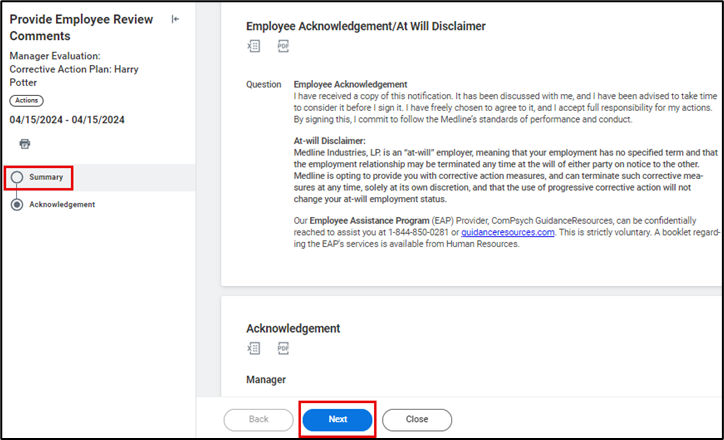Click the Next button

[x=338, y=420]
